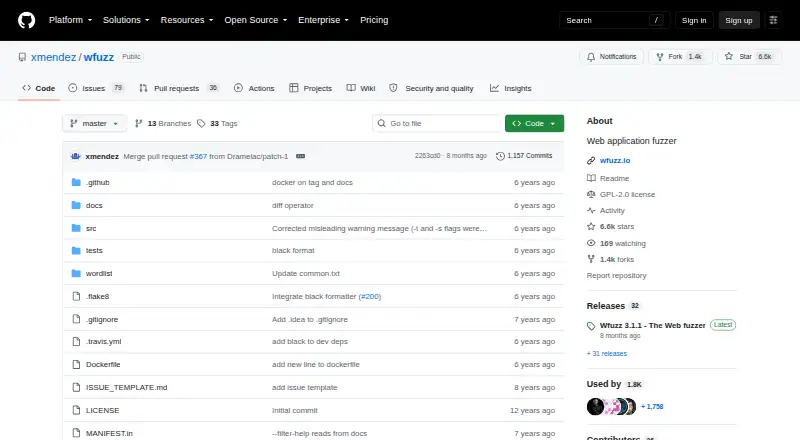This screenshot has width=800, height=440.
Task: Open pull request #367 link
Action: (x=198, y=156)
